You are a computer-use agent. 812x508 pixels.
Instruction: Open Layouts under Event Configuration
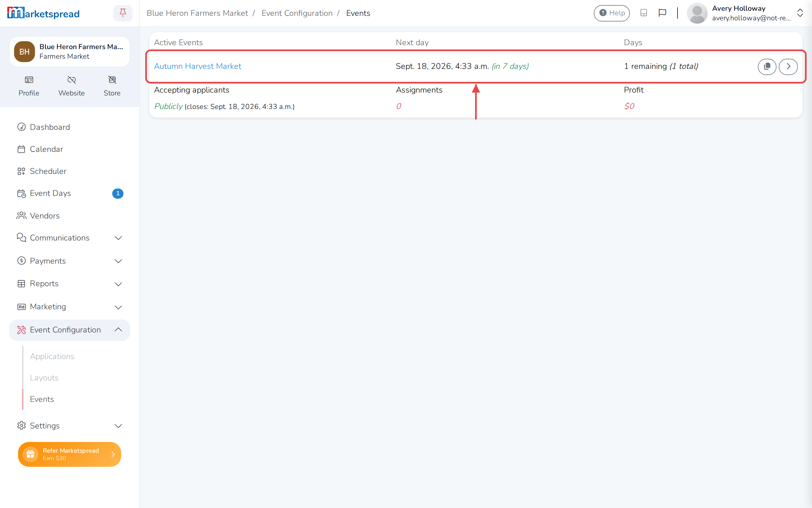44,378
